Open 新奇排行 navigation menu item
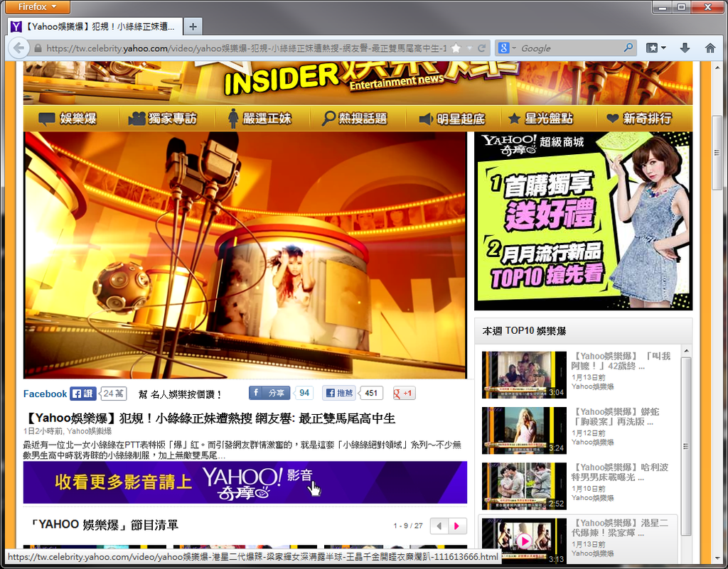The width and height of the screenshot is (728, 569). (639, 119)
